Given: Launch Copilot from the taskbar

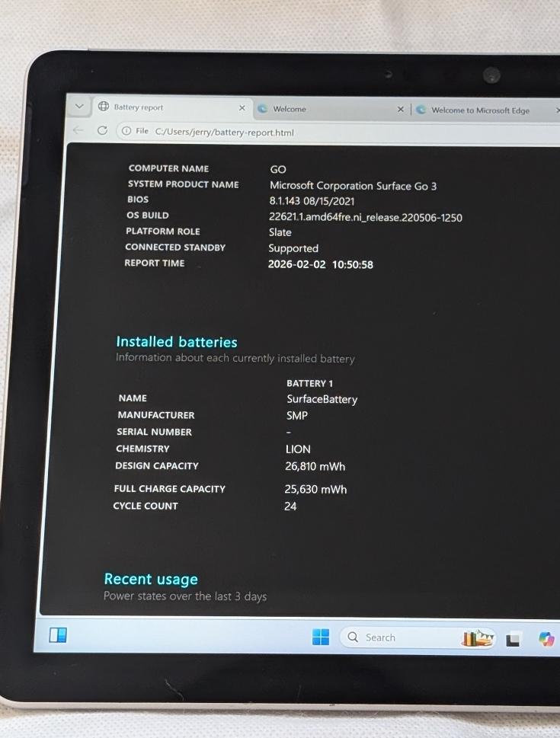Looking at the screenshot, I should click(546, 639).
